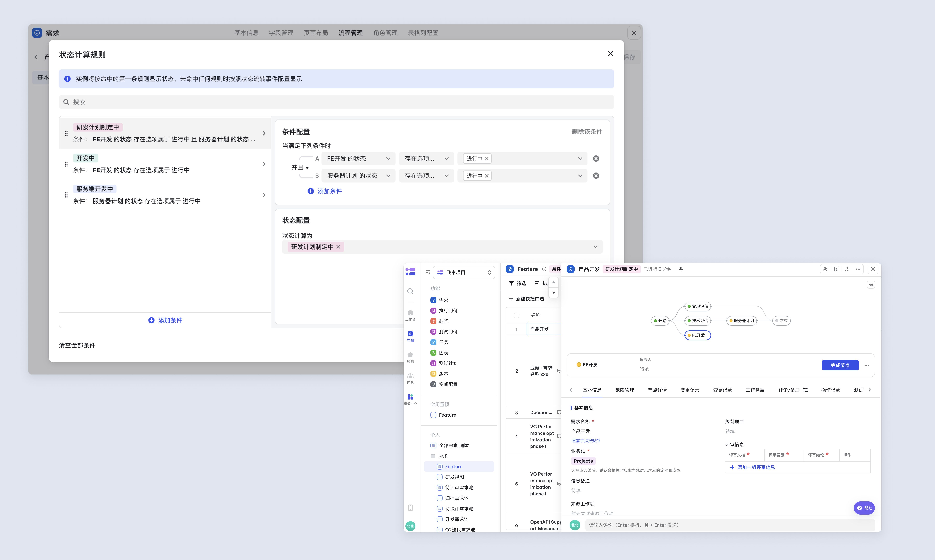Open operator dropdown for condition A
This screenshot has height=560, width=935.
tap(426, 158)
